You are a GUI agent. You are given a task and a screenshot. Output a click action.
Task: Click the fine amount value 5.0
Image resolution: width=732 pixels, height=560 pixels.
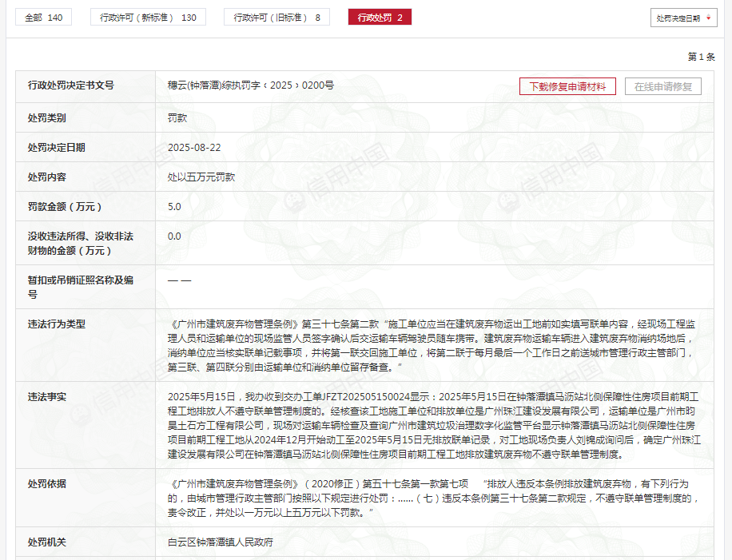(174, 207)
